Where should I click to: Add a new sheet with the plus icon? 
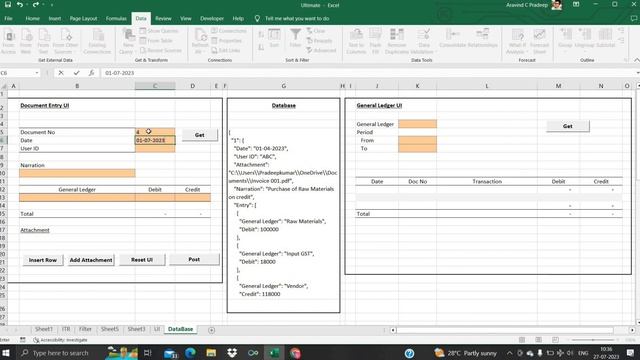click(211, 330)
